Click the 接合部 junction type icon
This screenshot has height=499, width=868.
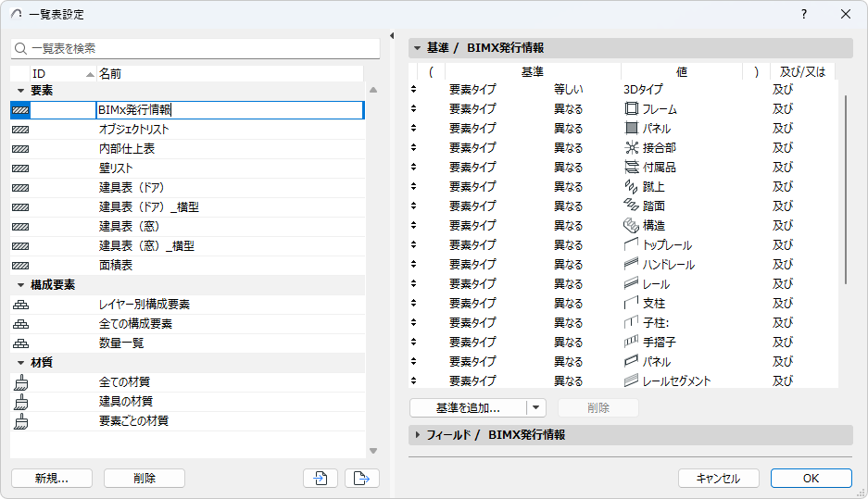click(x=633, y=148)
